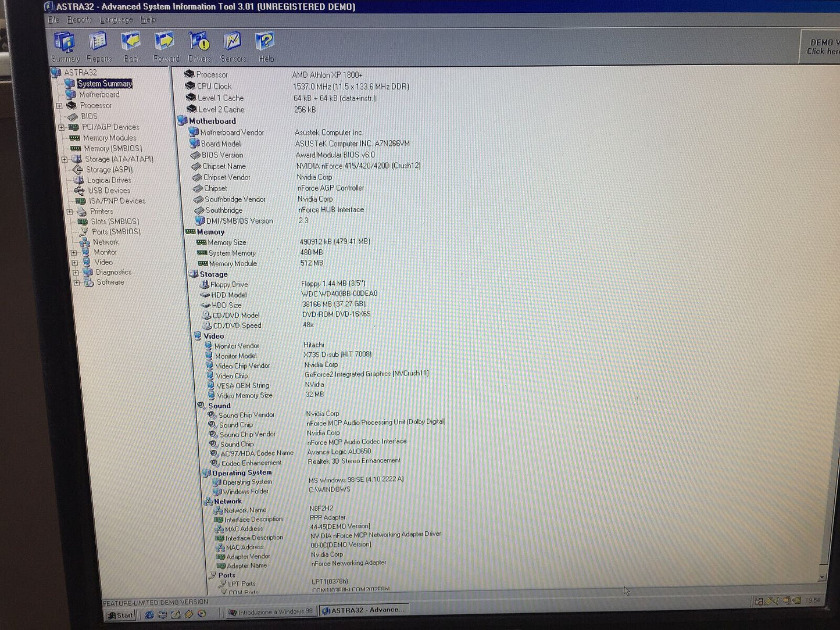Open the Sensors toolbar icon
Viewport: 840px width, 630px height.
pyautogui.click(x=233, y=44)
